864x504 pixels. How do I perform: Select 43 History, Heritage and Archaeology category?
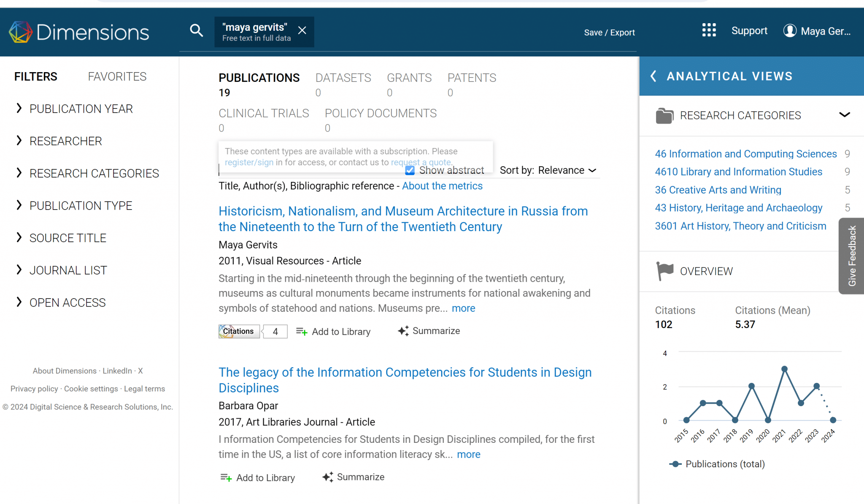tap(738, 208)
